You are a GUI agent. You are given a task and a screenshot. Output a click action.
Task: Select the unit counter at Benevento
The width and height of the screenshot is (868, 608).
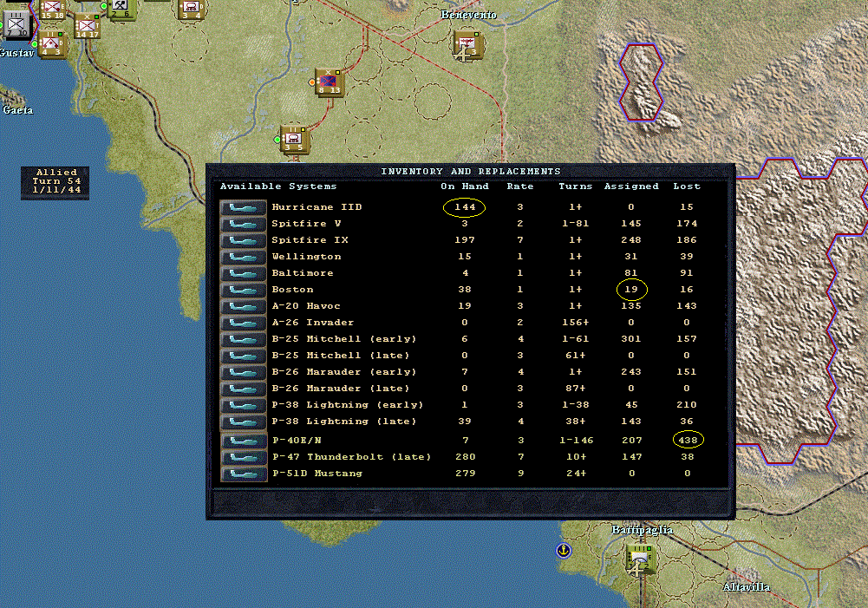tap(467, 43)
